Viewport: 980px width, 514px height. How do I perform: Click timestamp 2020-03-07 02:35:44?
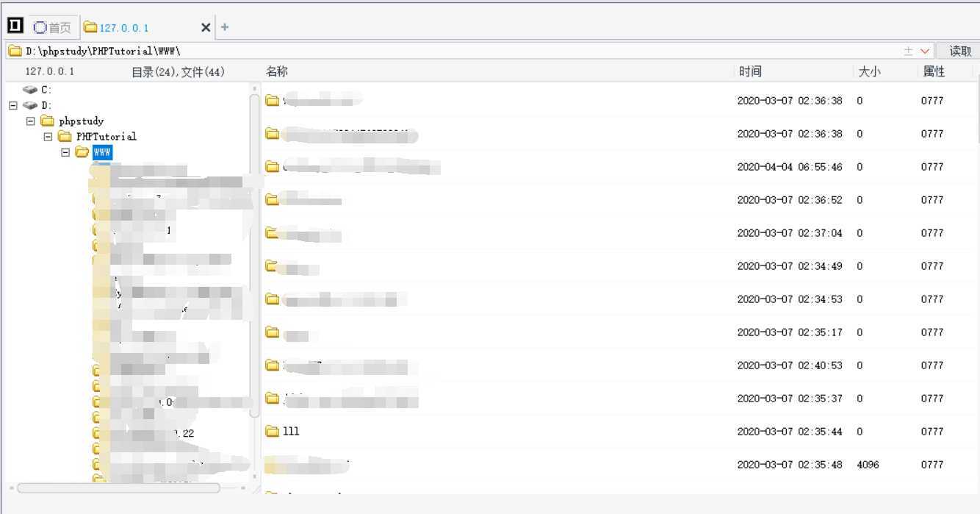(x=790, y=432)
